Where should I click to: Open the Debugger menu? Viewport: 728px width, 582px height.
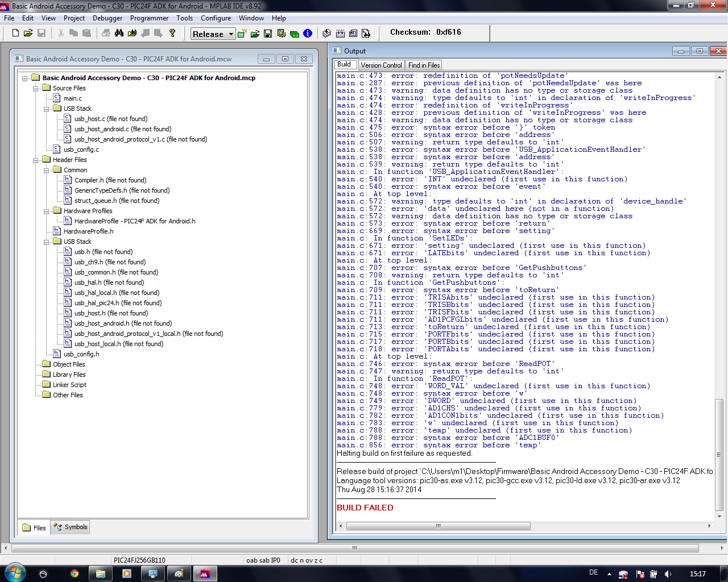pyautogui.click(x=107, y=18)
